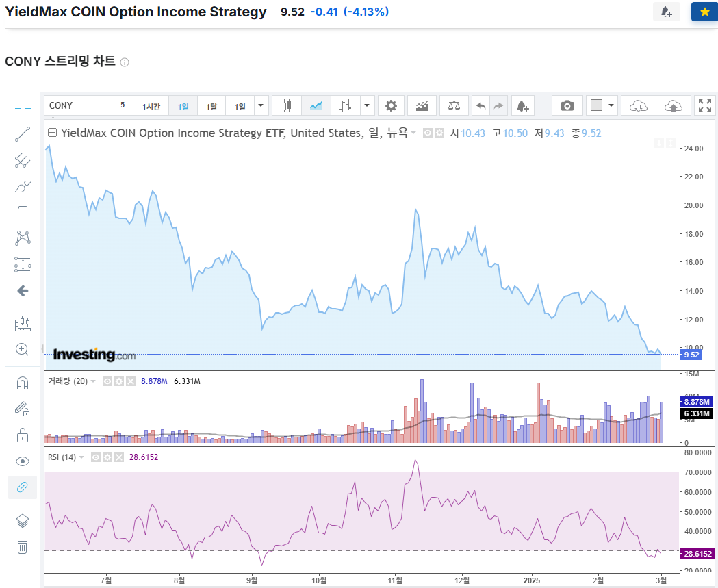Remove the 거래량 indicator
This screenshot has width=718, height=588.
click(131, 381)
